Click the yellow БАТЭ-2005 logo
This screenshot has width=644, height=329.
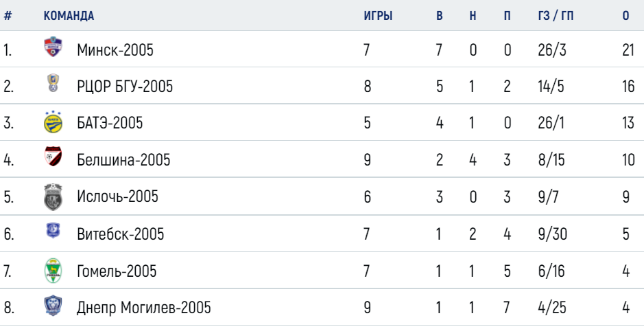[53, 122]
